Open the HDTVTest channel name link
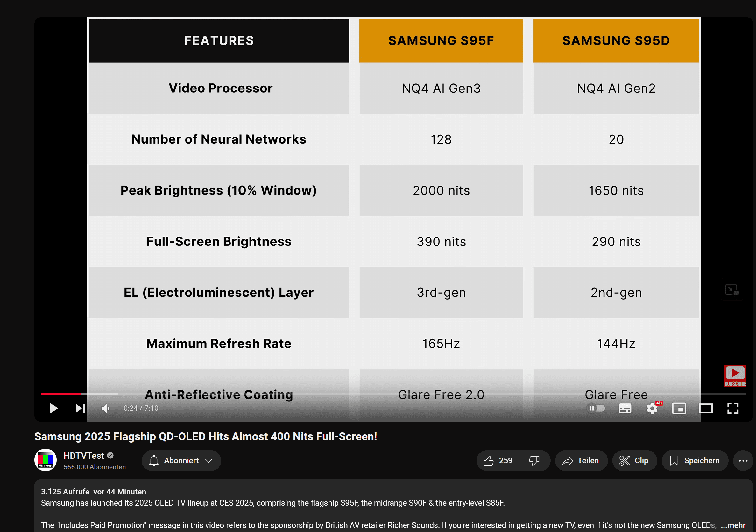756x532 pixels. coord(84,456)
